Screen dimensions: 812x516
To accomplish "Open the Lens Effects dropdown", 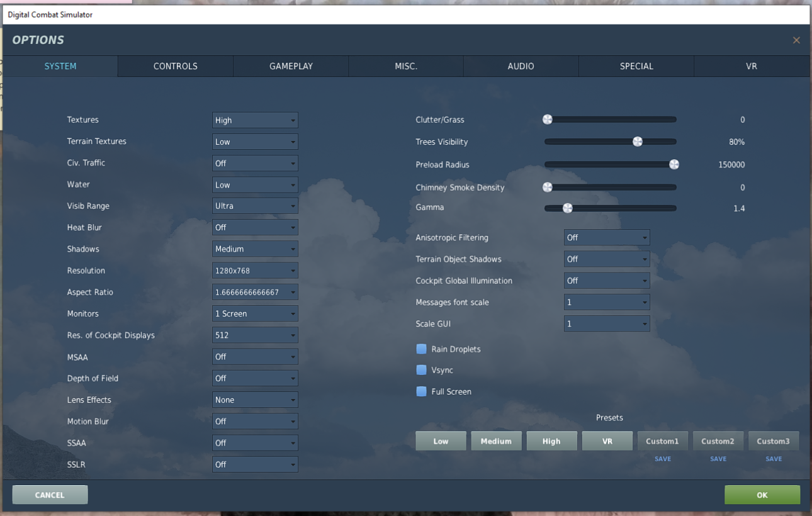I will [x=255, y=400].
